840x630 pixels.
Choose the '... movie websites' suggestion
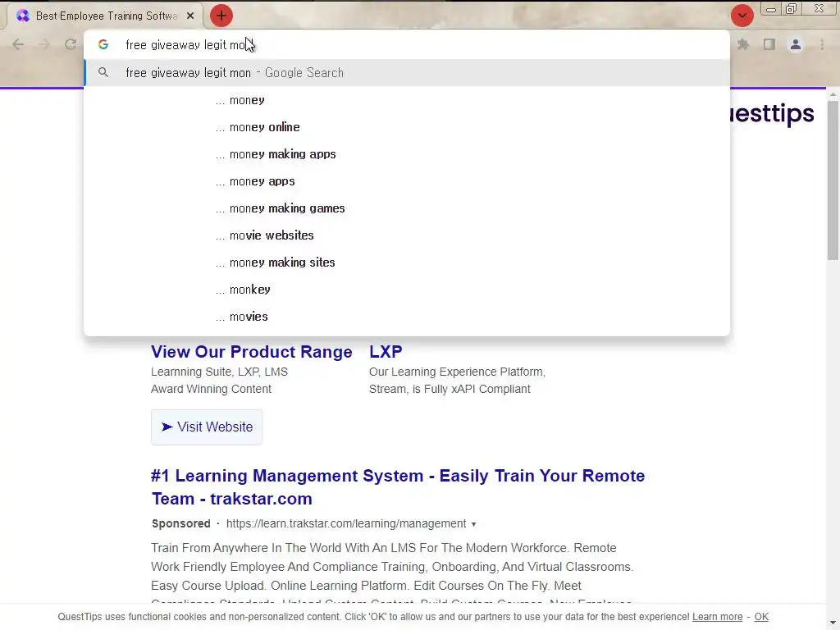pos(407,235)
